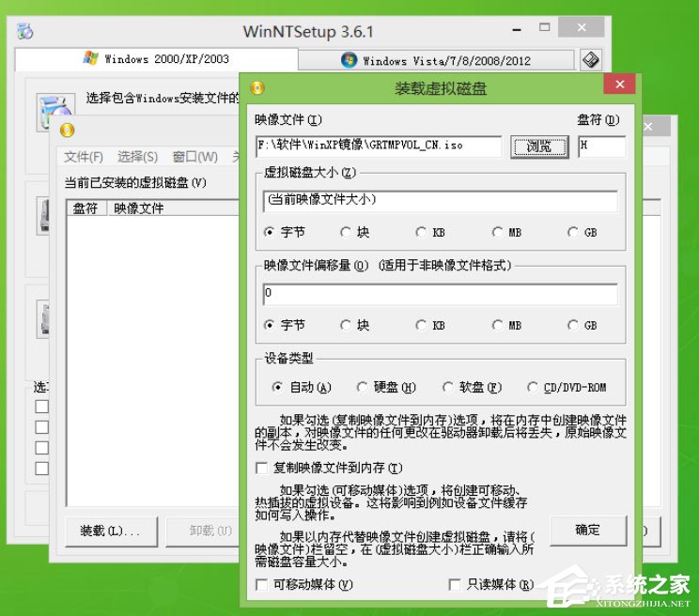Tick the 只读媒体 checkbox
699x616 pixels.
[x=456, y=585]
